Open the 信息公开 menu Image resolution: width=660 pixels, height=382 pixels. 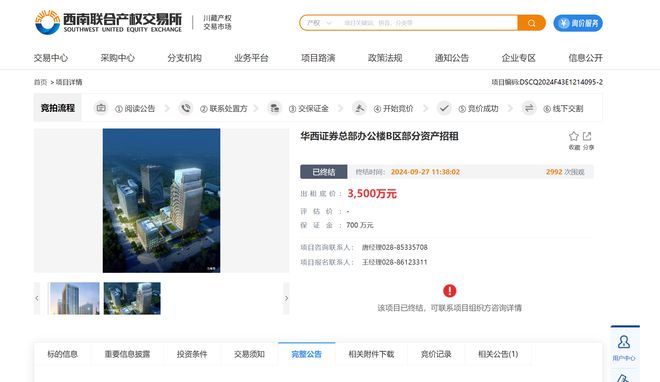(x=585, y=58)
